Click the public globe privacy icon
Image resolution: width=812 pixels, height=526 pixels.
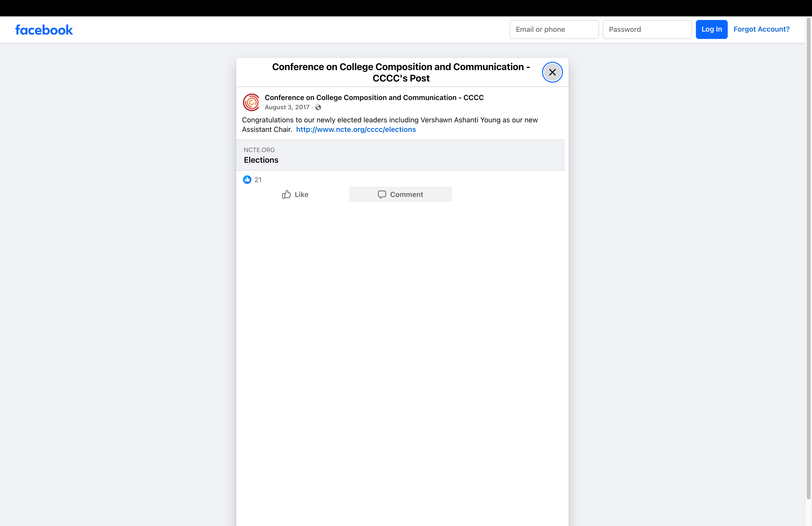point(318,108)
